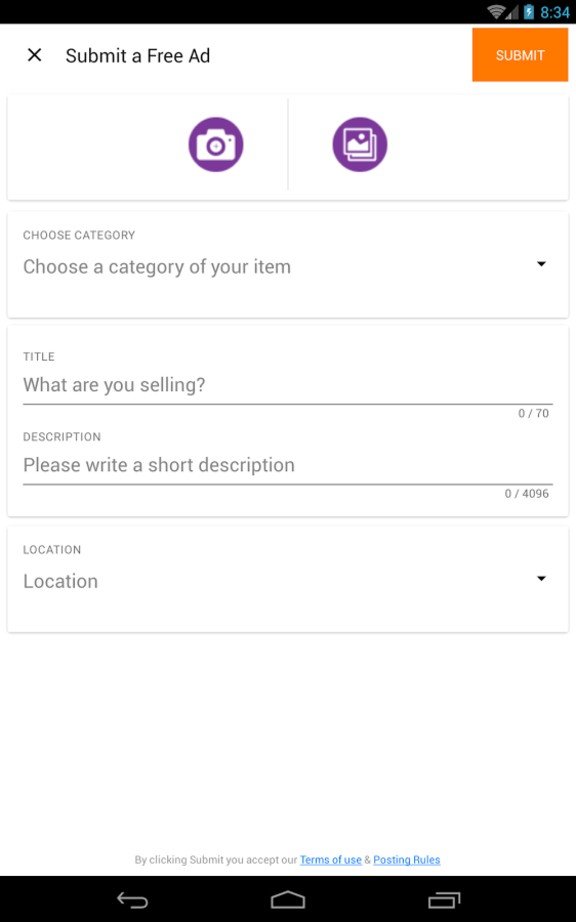
Task: View the Posting Rules
Action: pyautogui.click(x=407, y=859)
